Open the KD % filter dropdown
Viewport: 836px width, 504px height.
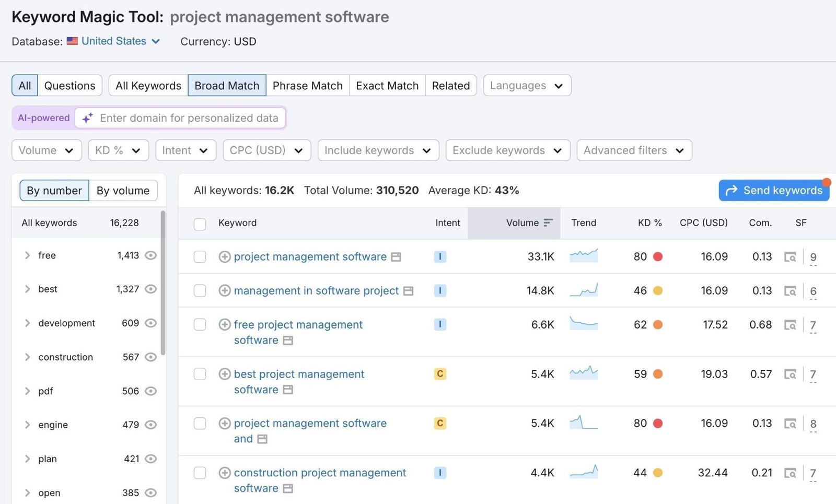click(119, 150)
